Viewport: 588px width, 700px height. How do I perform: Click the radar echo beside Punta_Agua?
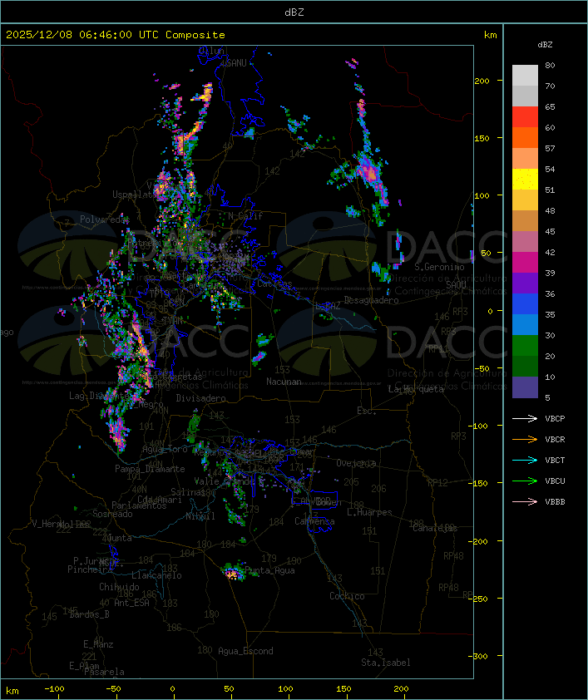point(233,573)
